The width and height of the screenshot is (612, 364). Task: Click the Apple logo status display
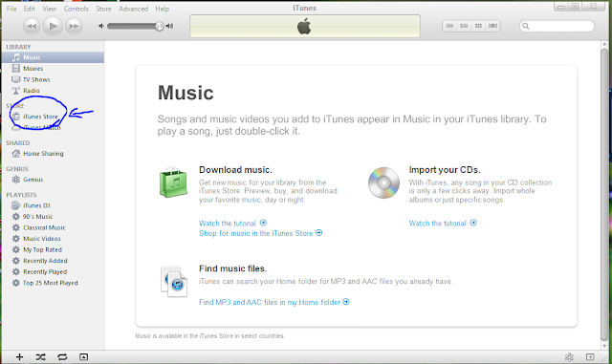(305, 27)
